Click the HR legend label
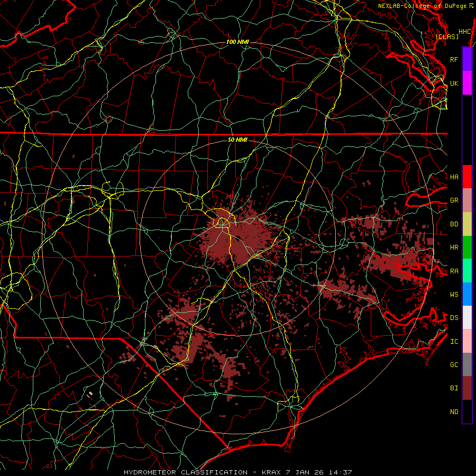This screenshot has height=476, width=476. (454, 248)
